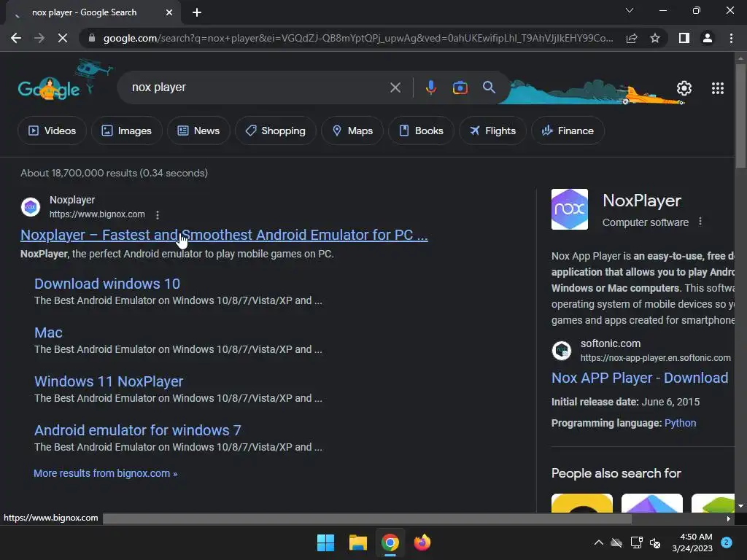Filter results by Videos
The width and height of the screenshot is (747, 560).
(52, 131)
